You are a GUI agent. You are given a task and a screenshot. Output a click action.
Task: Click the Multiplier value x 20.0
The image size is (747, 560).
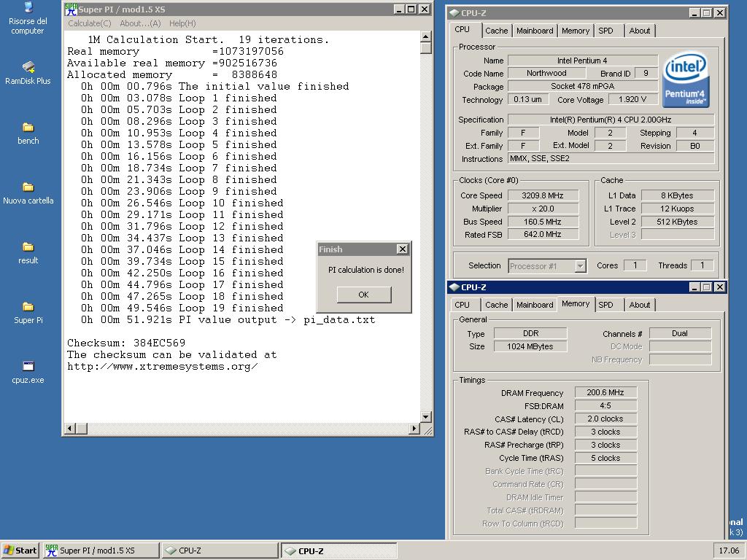[x=543, y=209]
